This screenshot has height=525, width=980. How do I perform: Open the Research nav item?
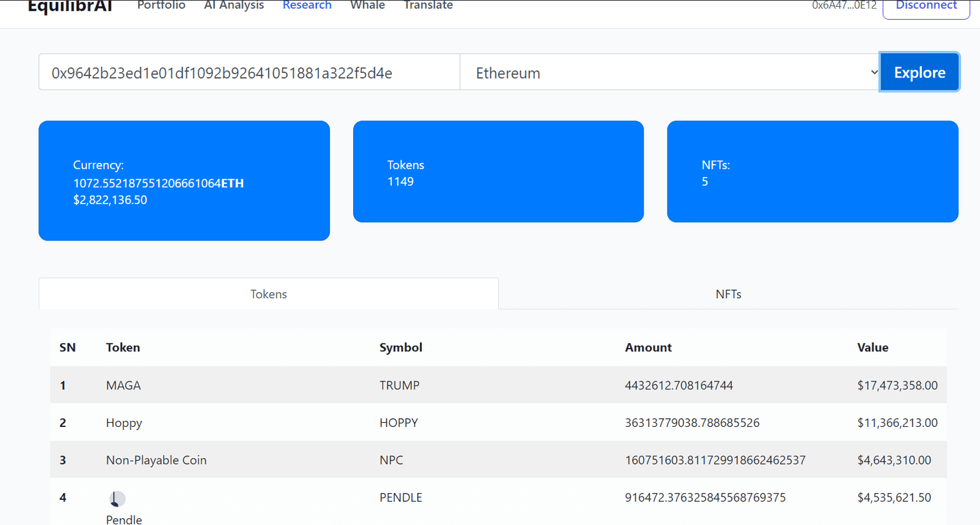click(307, 5)
